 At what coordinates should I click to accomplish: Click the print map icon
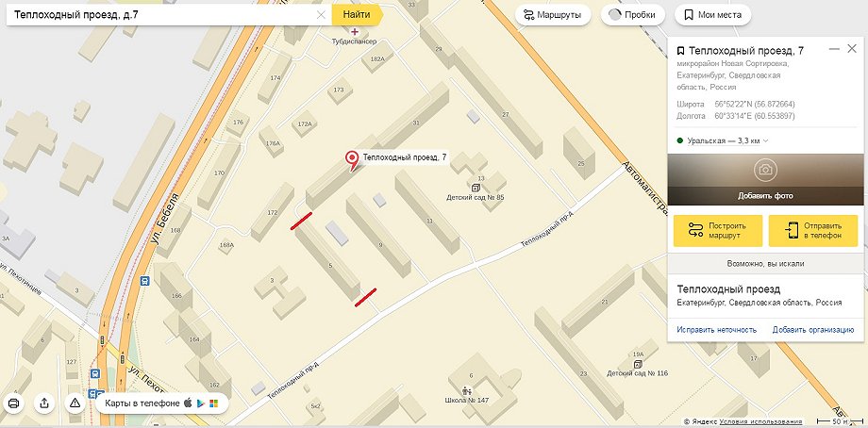click(14, 403)
